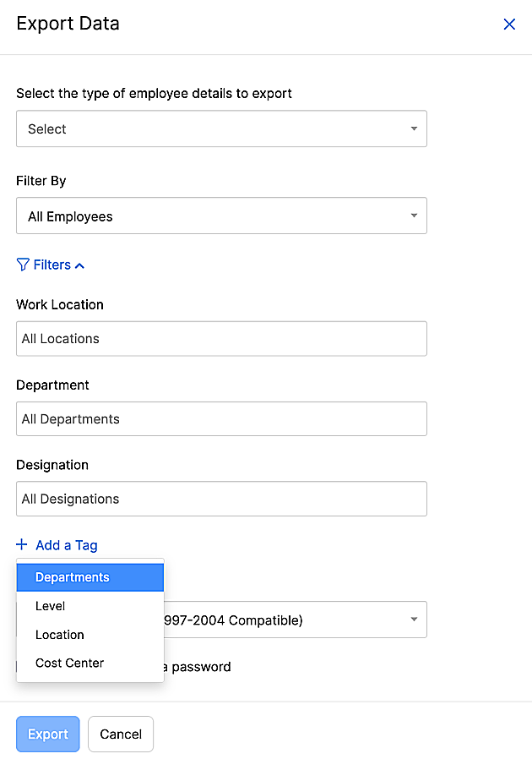Click the Add a Tag link
Image resolution: width=532 pixels, height=759 pixels.
[x=67, y=545]
